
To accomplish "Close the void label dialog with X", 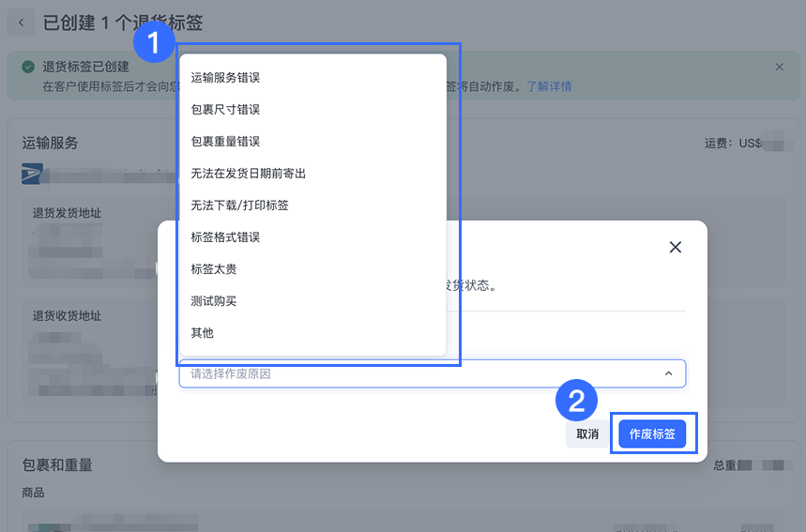I will 676,248.
